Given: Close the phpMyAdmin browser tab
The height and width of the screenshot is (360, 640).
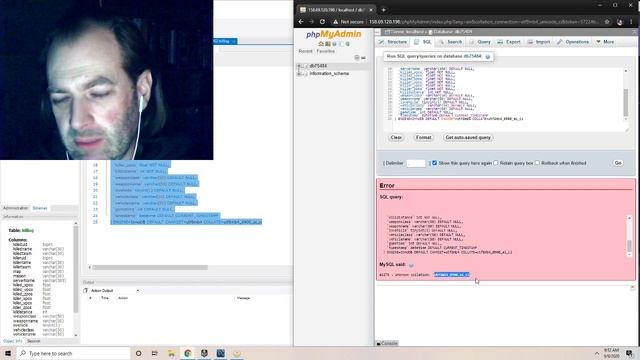Looking at the screenshot, I should pos(371,10).
